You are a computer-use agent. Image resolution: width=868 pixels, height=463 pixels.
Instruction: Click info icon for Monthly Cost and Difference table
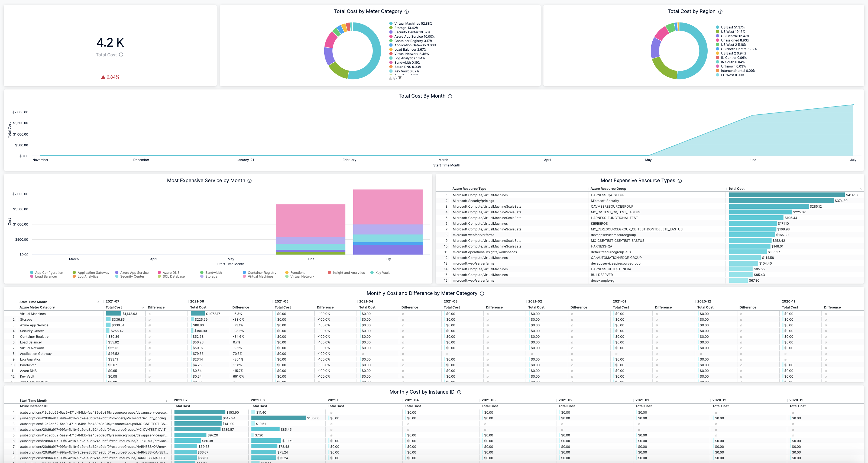tap(482, 293)
